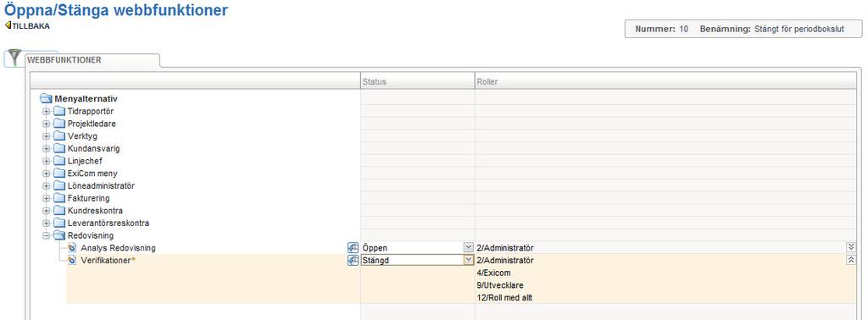Click the open Redovisning folder icon

(x=59, y=235)
